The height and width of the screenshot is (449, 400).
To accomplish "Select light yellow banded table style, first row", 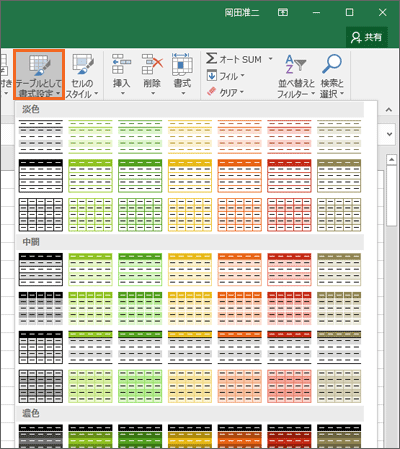I will 190,137.
